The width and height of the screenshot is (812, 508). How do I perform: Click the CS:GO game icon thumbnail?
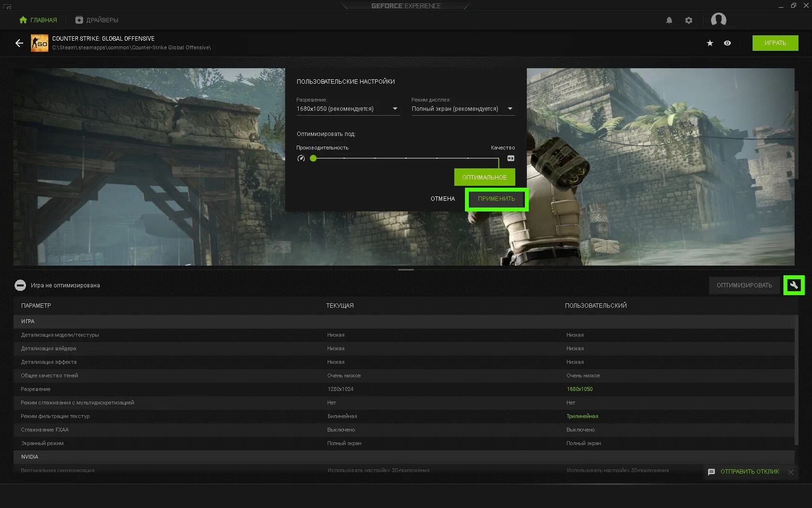pyautogui.click(x=40, y=43)
